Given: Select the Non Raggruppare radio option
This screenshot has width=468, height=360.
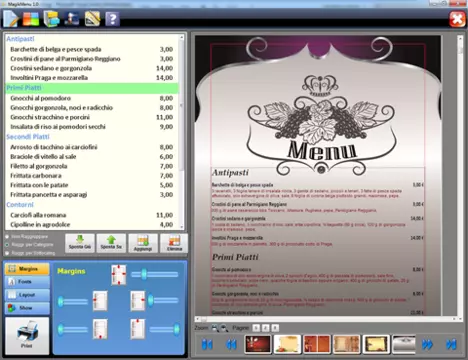Looking at the screenshot, I should pyautogui.click(x=7, y=237).
